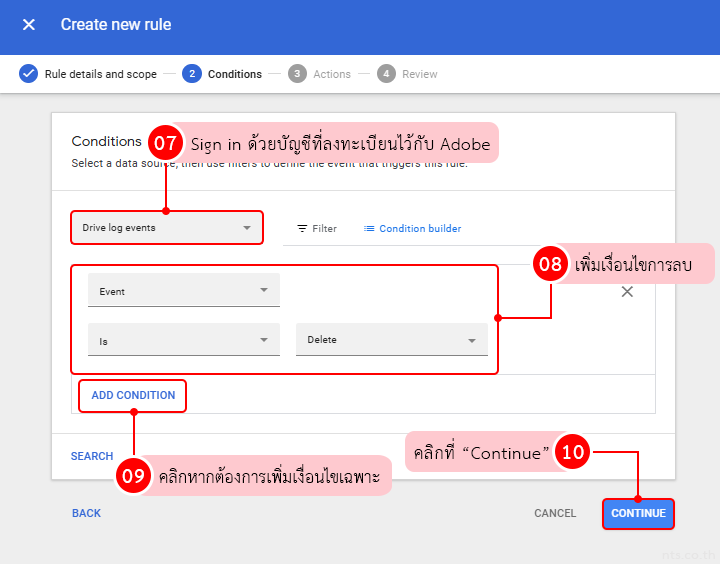The image size is (720, 564).
Task: Click the completed step checkmark icon
Action: pyautogui.click(x=28, y=74)
